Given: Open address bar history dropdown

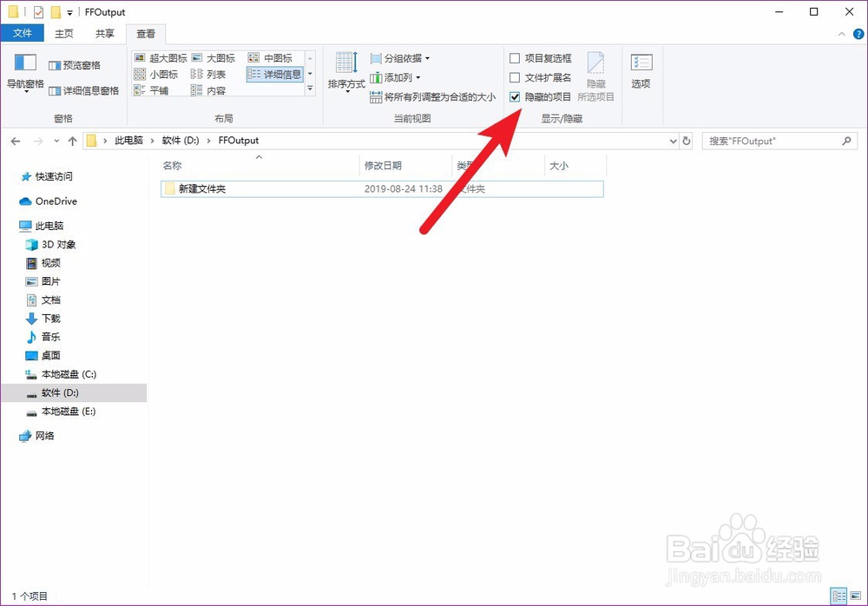Looking at the screenshot, I should (674, 142).
